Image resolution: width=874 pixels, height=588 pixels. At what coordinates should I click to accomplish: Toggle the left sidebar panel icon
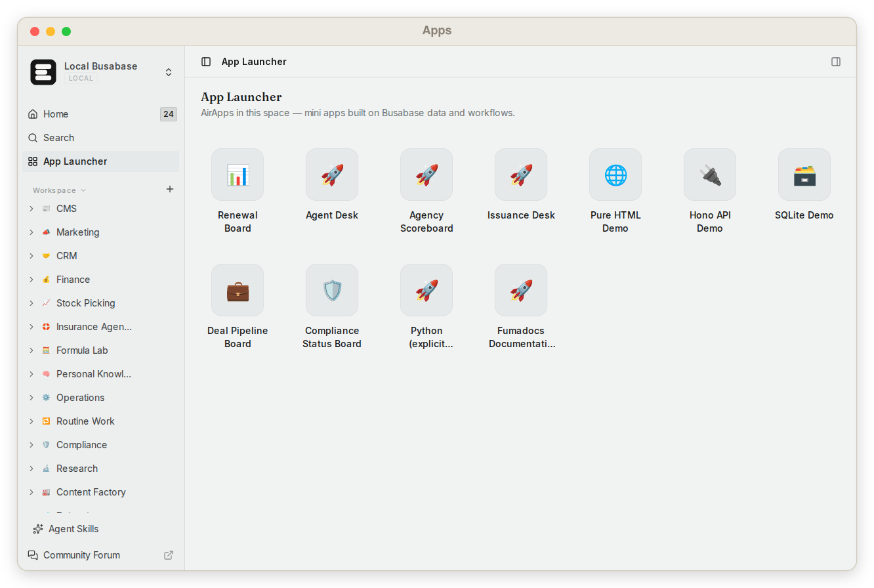point(206,62)
